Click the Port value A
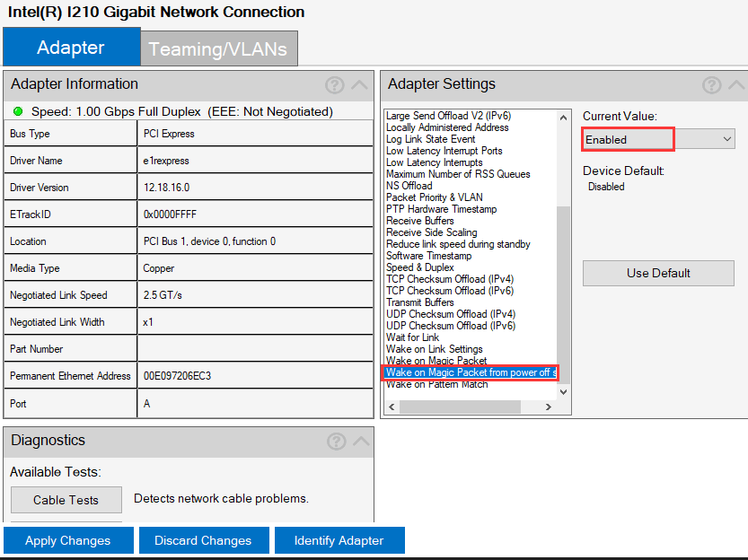The image size is (748, 560). click(147, 404)
